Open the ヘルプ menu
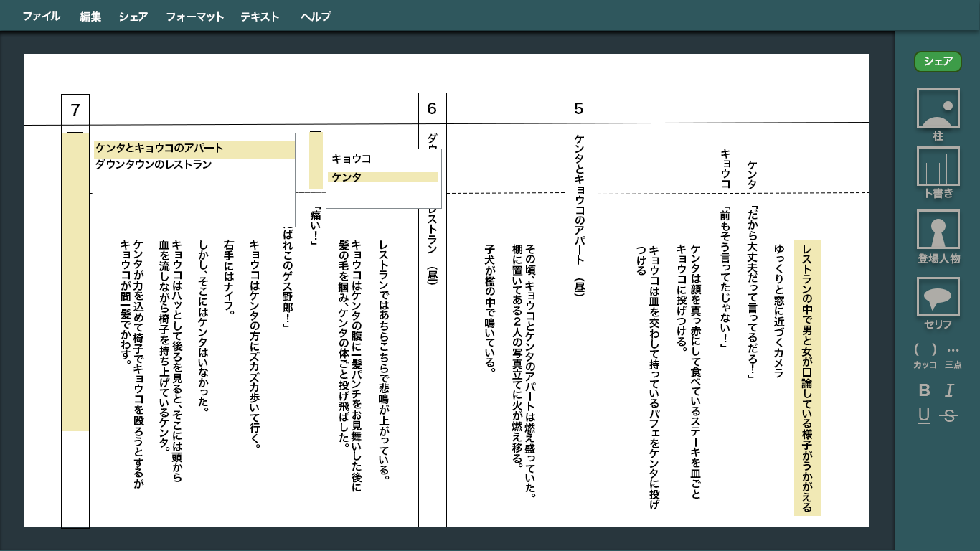This screenshot has height=551, width=980. point(316,17)
